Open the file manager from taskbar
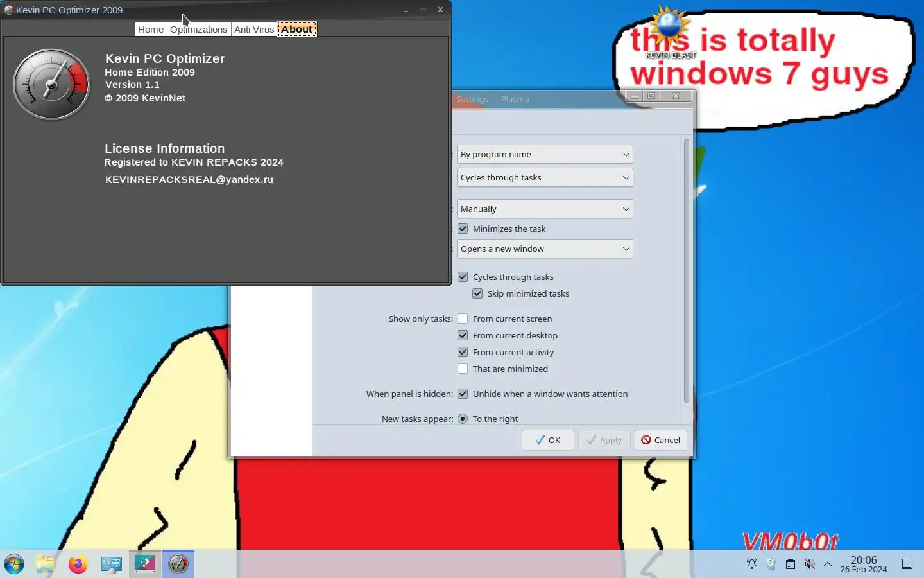The width and height of the screenshot is (924, 578). [x=45, y=564]
